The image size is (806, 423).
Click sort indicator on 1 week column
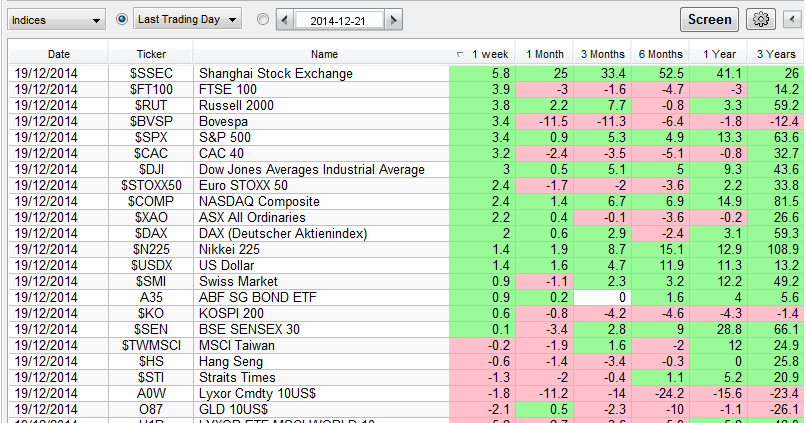coord(460,54)
